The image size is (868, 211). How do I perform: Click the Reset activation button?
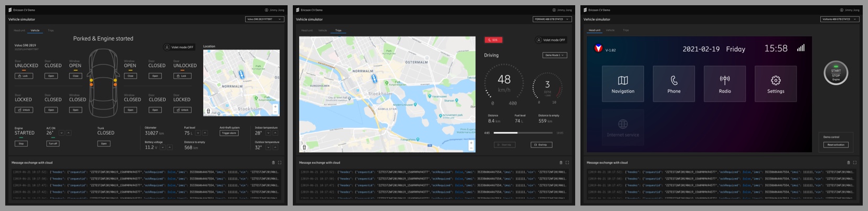[835, 145]
